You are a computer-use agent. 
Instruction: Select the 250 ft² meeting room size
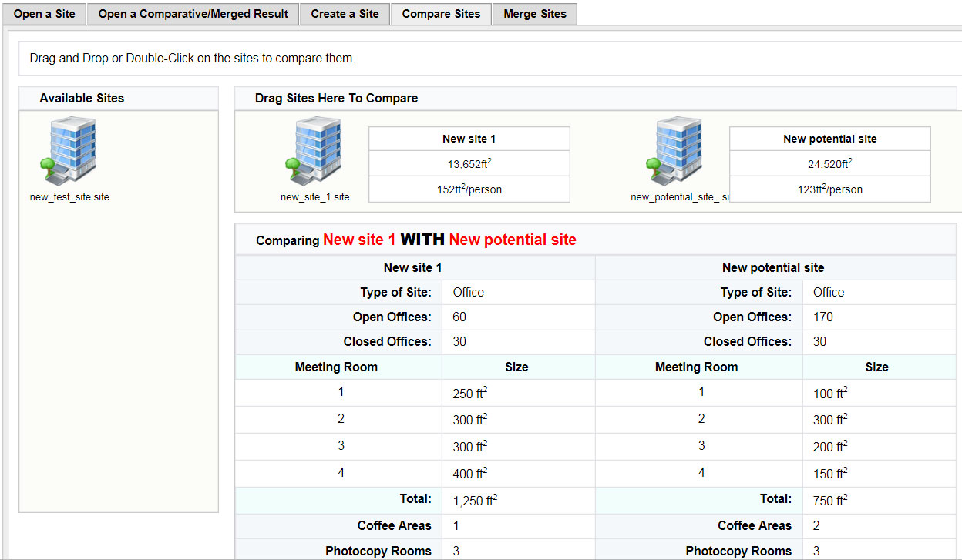[x=469, y=394]
